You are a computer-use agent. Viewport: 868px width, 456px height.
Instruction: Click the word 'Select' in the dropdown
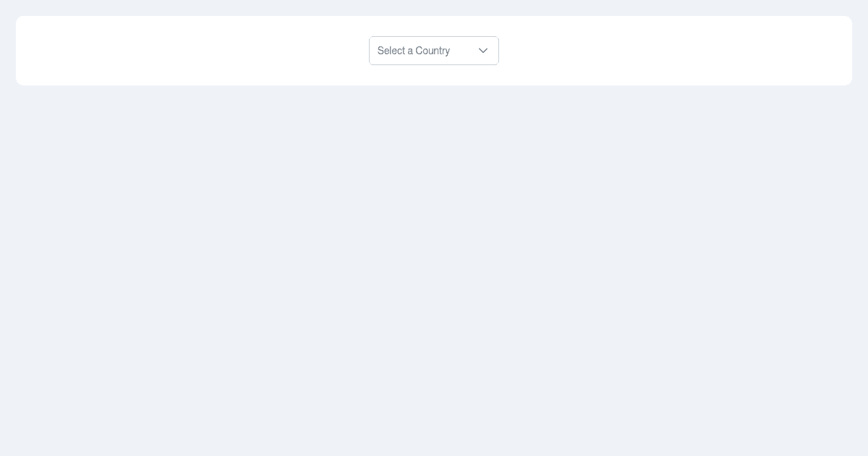pos(391,51)
